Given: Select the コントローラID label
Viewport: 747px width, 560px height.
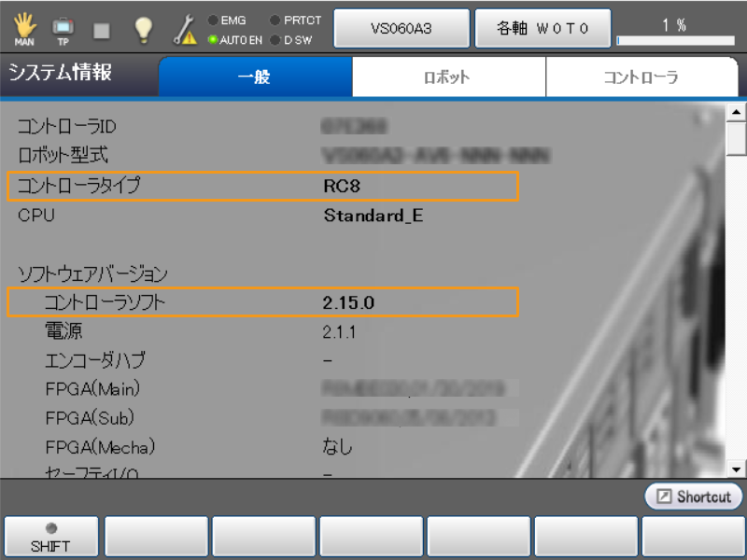Looking at the screenshot, I should point(66,127).
